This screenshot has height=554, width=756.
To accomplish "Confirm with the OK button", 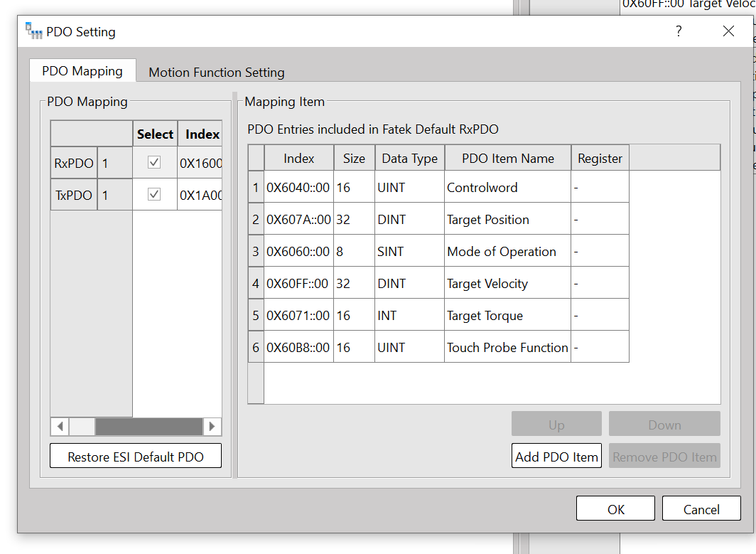I will tap(615, 509).
